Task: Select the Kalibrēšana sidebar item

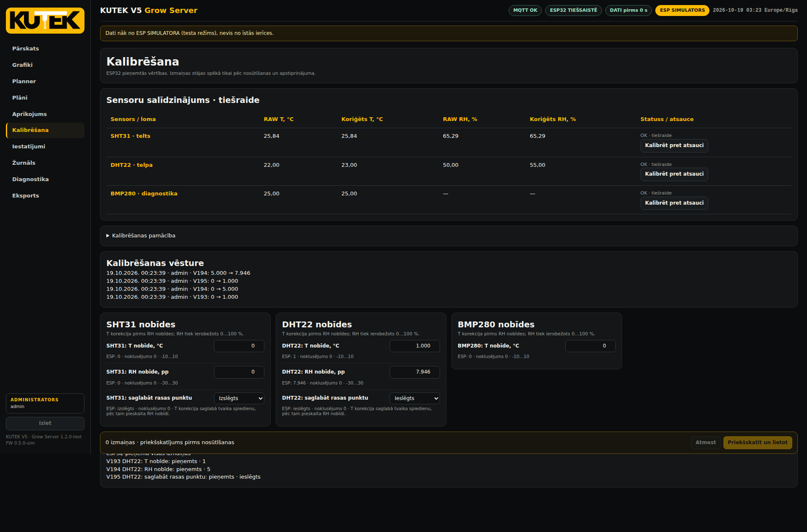Action: [x=45, y=130]
